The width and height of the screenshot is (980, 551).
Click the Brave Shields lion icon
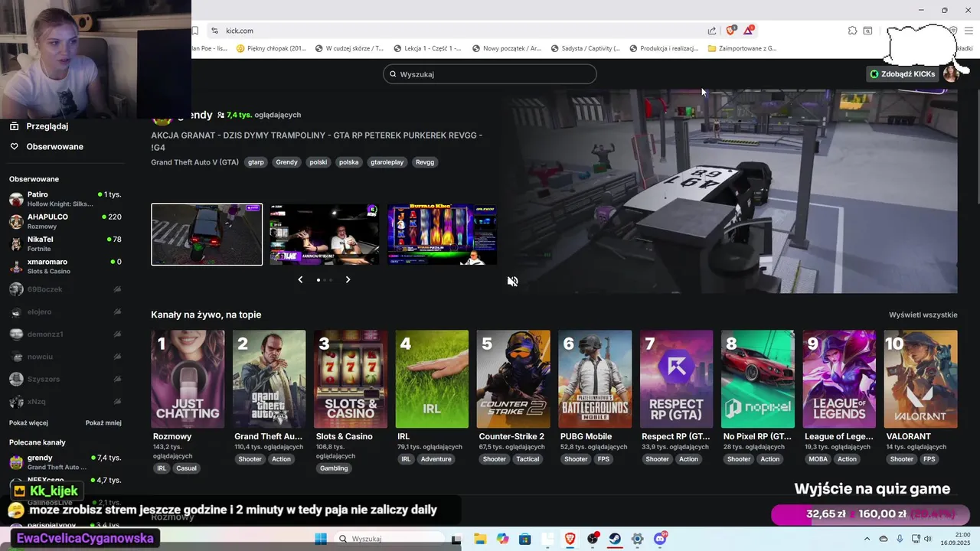click(730, 31)
